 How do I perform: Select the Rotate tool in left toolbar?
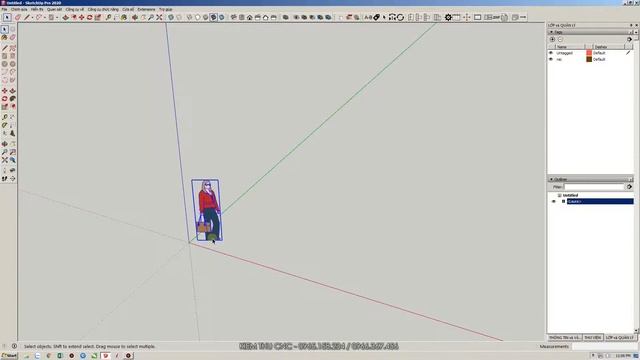click(4, 99)
